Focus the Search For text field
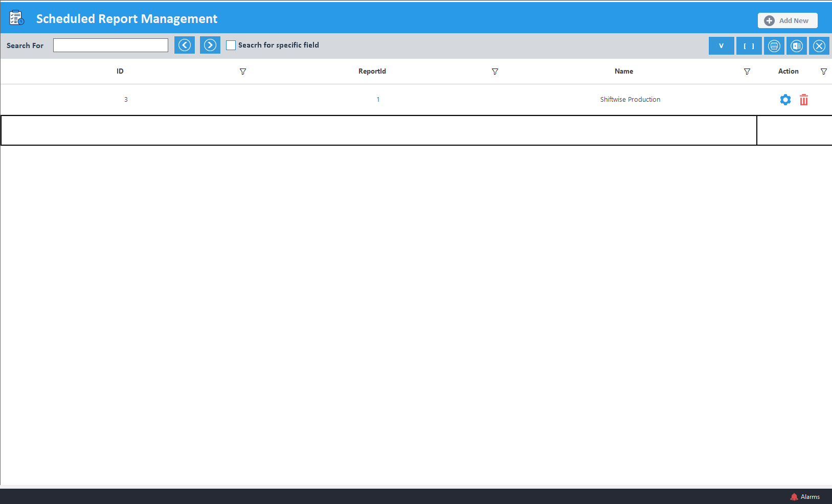The width and height of the screenshot is (832, 504). 110,45
